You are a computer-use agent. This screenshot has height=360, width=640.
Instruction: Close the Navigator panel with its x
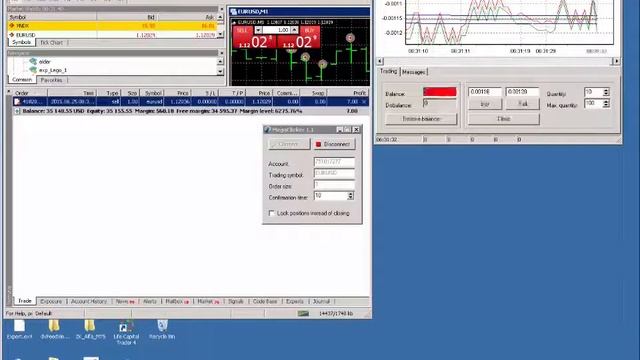click(222, 53)
